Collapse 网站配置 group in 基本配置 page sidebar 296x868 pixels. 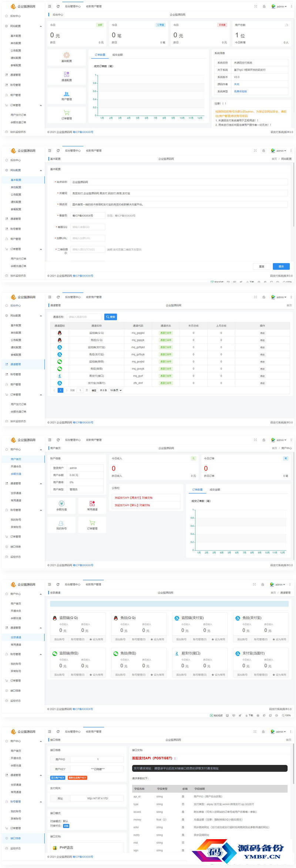41,170
